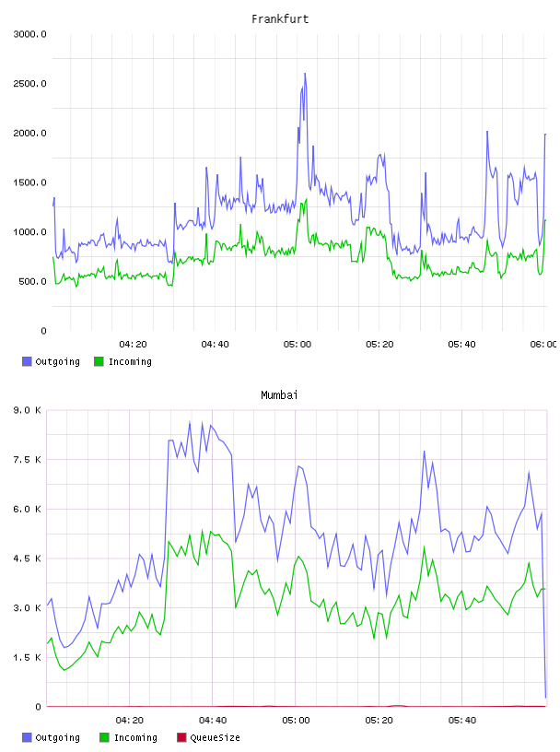Click the blue Outgoing swatch in Frankfurt legend
560x752 pixels.
click(27, 361)
